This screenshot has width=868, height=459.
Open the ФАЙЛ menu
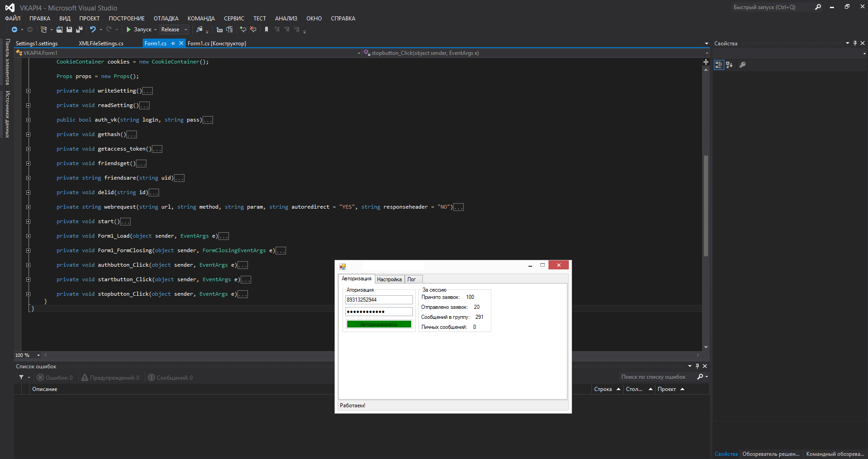pos(13,19)
